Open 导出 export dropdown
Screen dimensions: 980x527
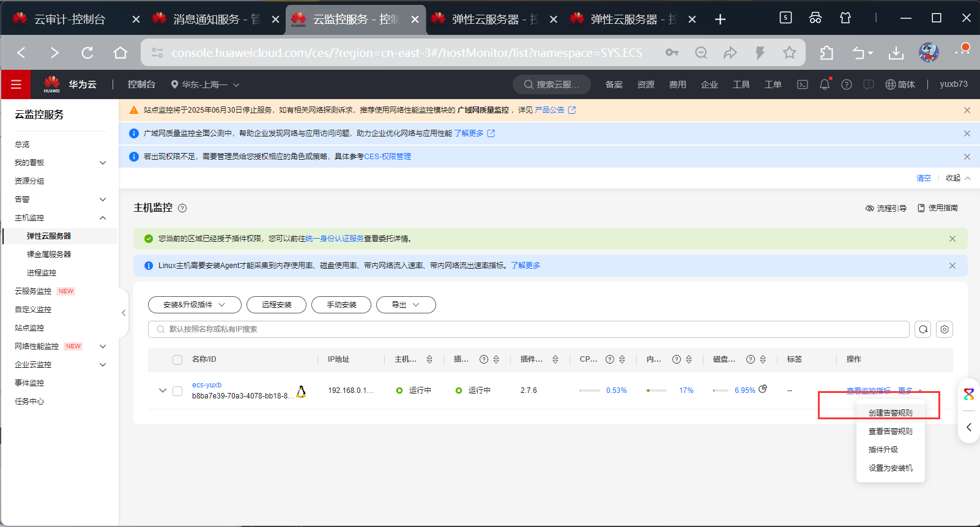click(406, 305)
